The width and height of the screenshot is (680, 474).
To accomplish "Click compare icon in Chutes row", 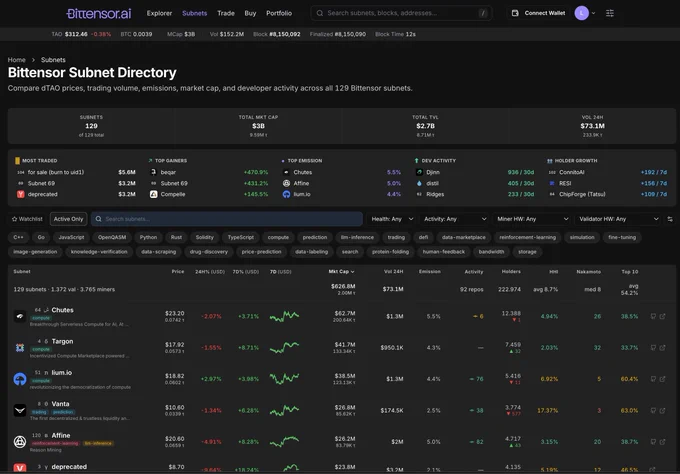I will tap(653, 316).
